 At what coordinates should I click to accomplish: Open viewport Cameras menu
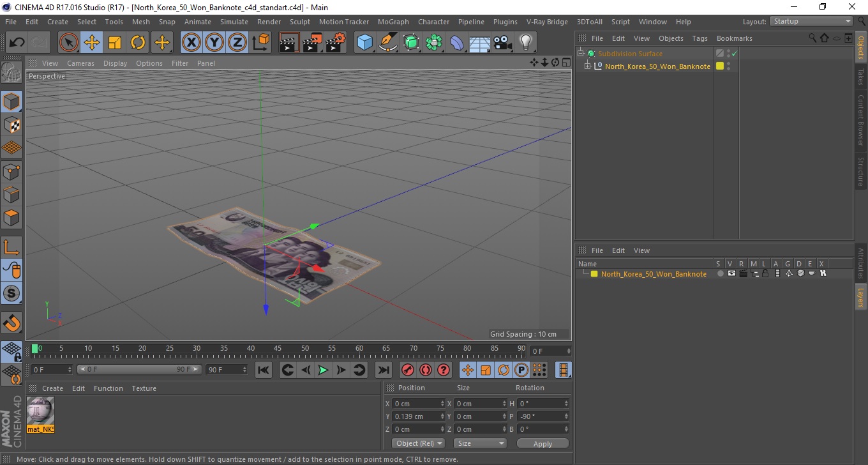pos(80,63)
